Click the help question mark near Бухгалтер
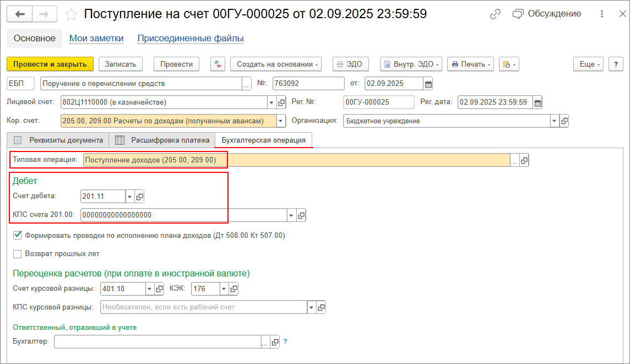 click(285, 342)
